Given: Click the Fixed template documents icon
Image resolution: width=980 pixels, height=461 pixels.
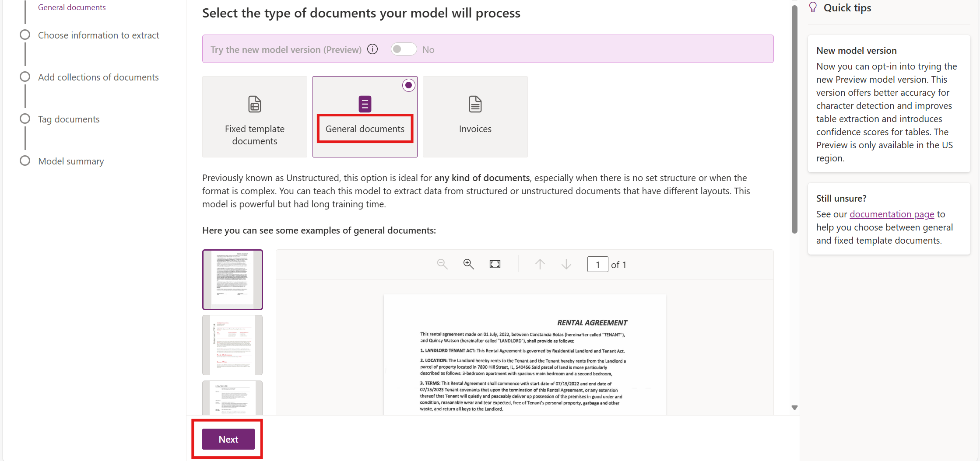Looking at the screenshot, I should point(255,104).
